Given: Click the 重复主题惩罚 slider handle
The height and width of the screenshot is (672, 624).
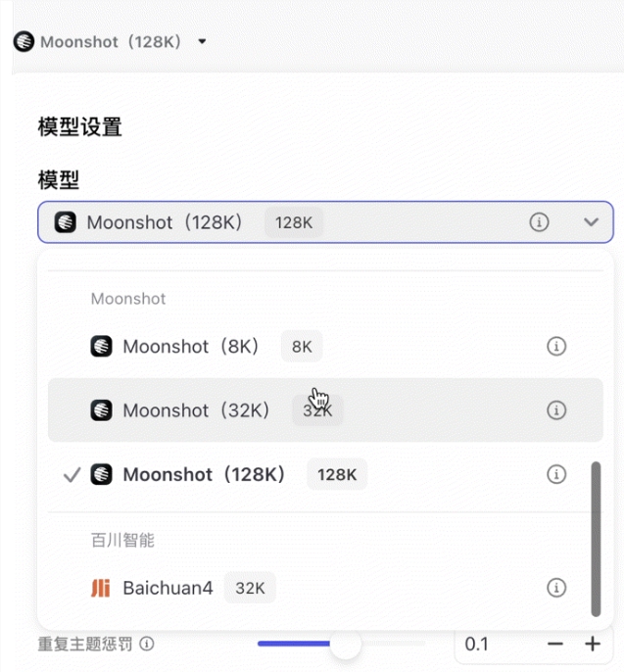Looking at the screenshot, I should pyautogui.click(x=345, y=644).
